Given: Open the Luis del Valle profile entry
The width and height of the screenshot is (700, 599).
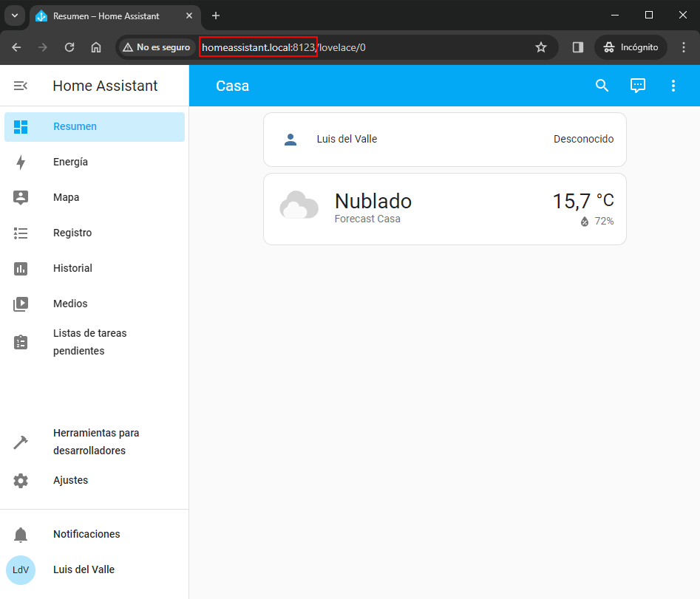Looking at the screenshot, I should 95,570.
